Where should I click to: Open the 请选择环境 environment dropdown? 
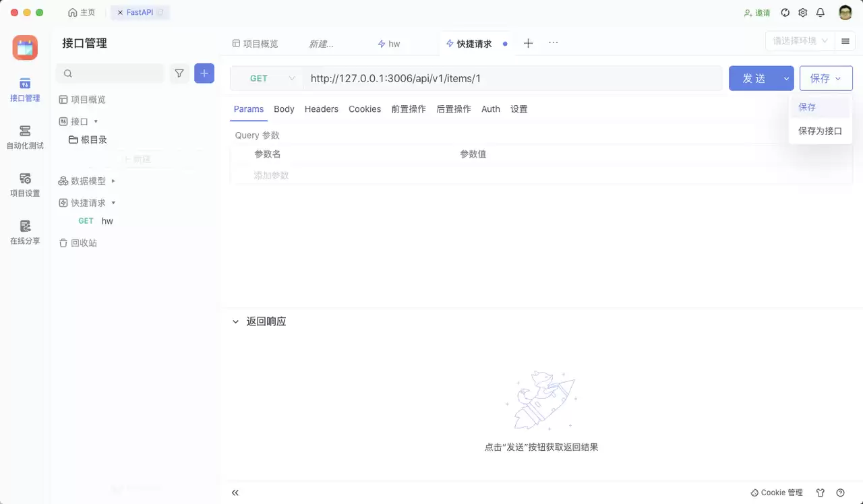pos(800,41)
